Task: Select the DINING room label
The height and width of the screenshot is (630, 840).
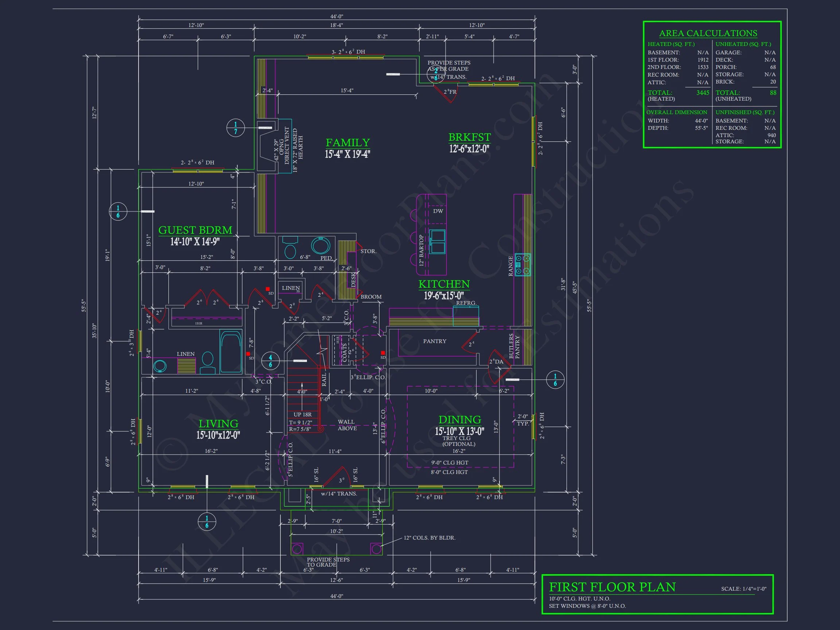Action: coord(459,420)
